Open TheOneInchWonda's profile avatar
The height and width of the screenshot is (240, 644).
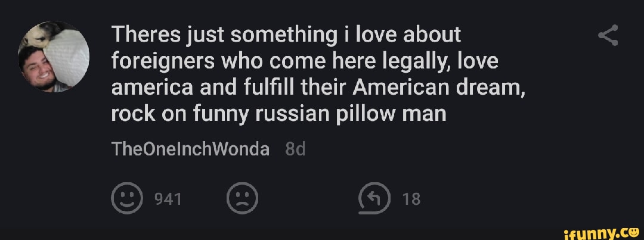54,57
